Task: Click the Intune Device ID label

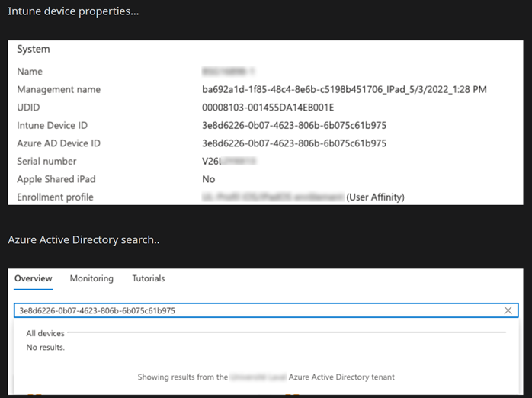Action: click(53, 126)
